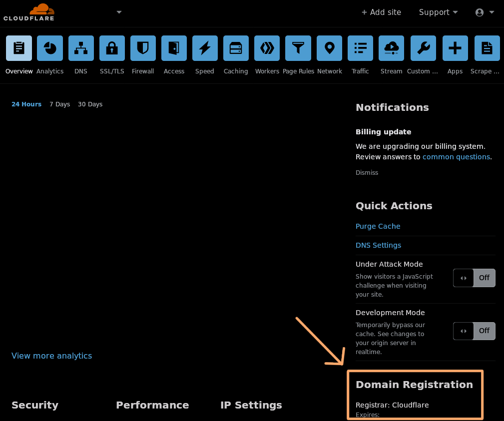Click the Page Rules tab label
504x421 pixels.
[x=298, y=71]
